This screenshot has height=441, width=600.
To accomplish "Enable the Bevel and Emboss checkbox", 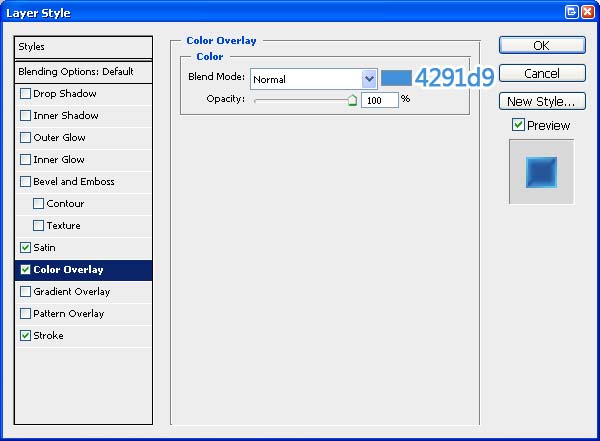I will [x=25, y=181].
